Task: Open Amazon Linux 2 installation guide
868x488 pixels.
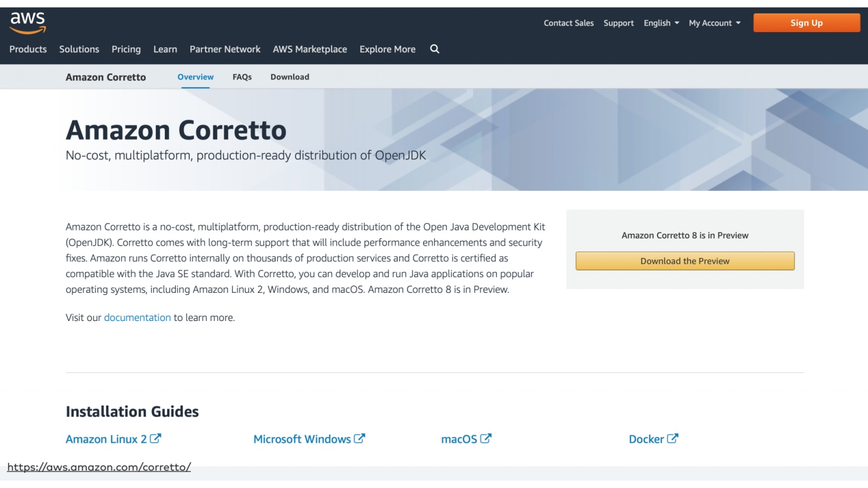Action: point(106,439)
